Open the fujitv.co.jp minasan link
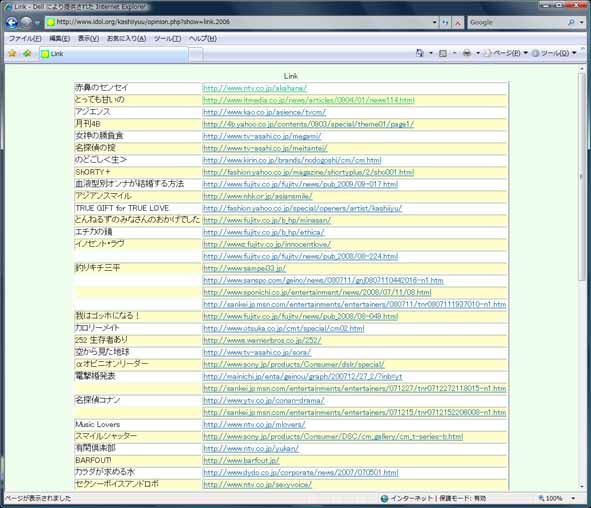The image size is (591, 508). click(267, 220)
